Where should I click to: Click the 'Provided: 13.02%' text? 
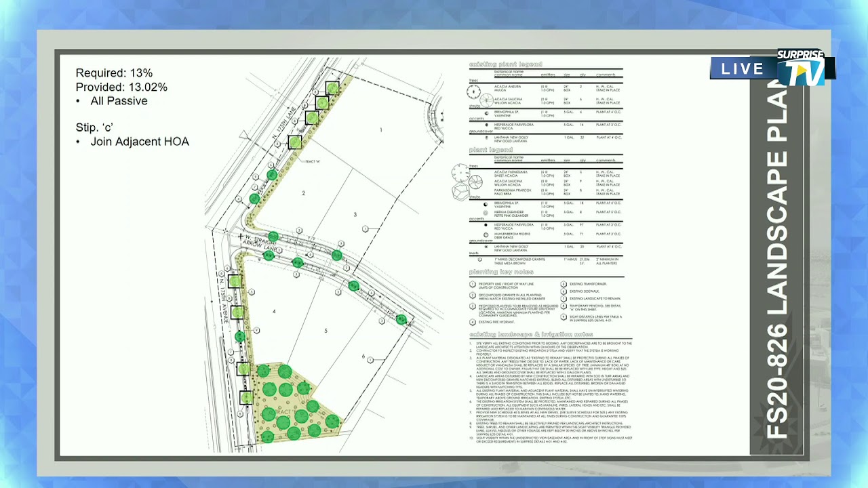tap(121, 87)
